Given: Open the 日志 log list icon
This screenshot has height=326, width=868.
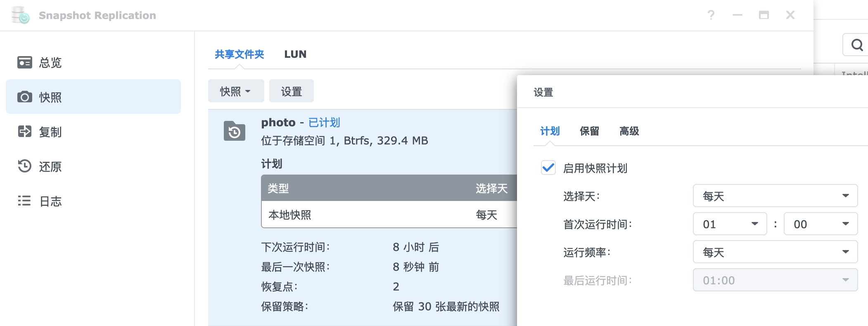Looking at the screenshot, I should (x=25, y=201).
